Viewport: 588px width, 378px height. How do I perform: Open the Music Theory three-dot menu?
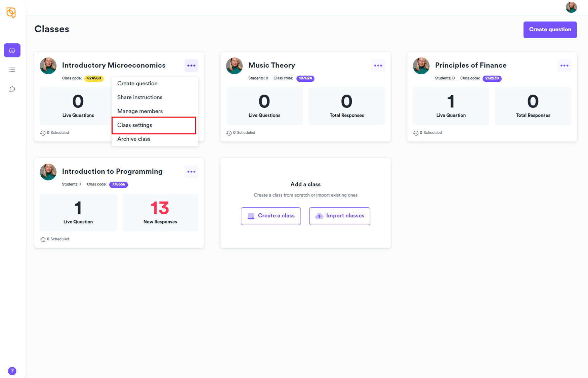[x=378, y=66]
